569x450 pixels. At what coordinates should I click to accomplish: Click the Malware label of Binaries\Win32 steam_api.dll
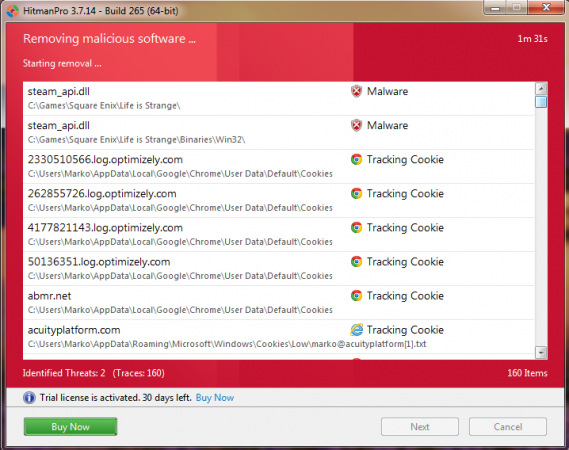tap(387, 126)
